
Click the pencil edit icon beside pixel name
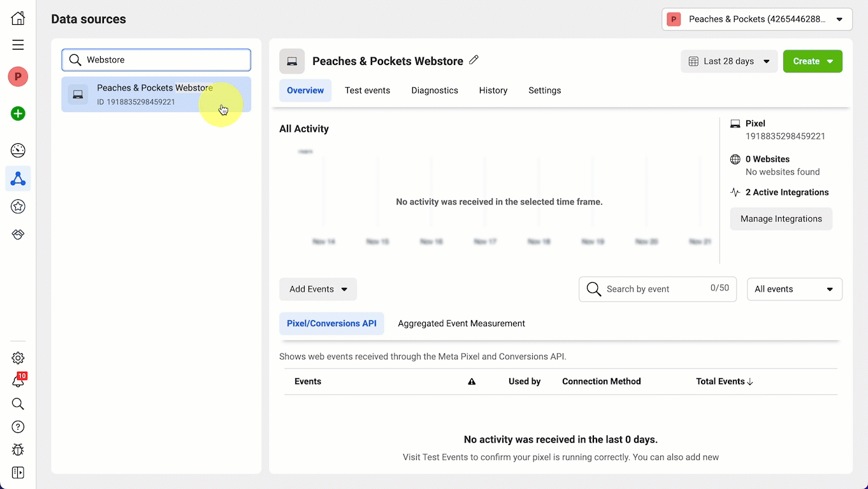474,60
